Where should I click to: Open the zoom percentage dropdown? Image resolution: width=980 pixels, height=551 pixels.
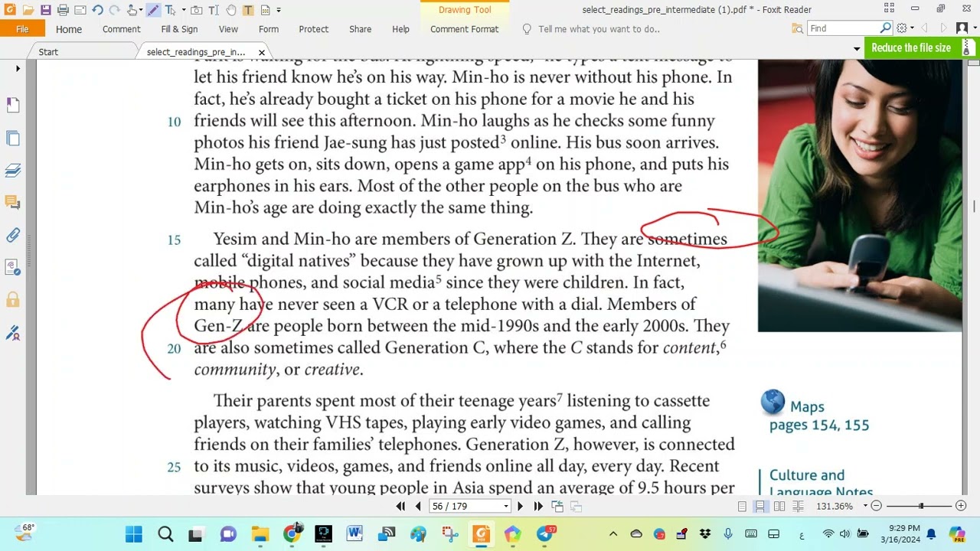coord(865,506)
